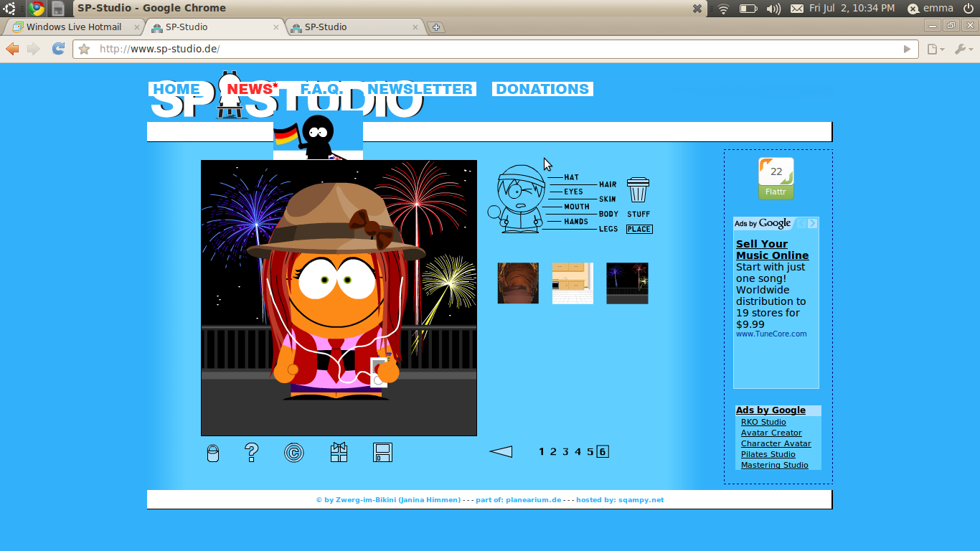980x551 pixels.
Task: Select LEGS in the character diagram
Action: coord(608,229)
